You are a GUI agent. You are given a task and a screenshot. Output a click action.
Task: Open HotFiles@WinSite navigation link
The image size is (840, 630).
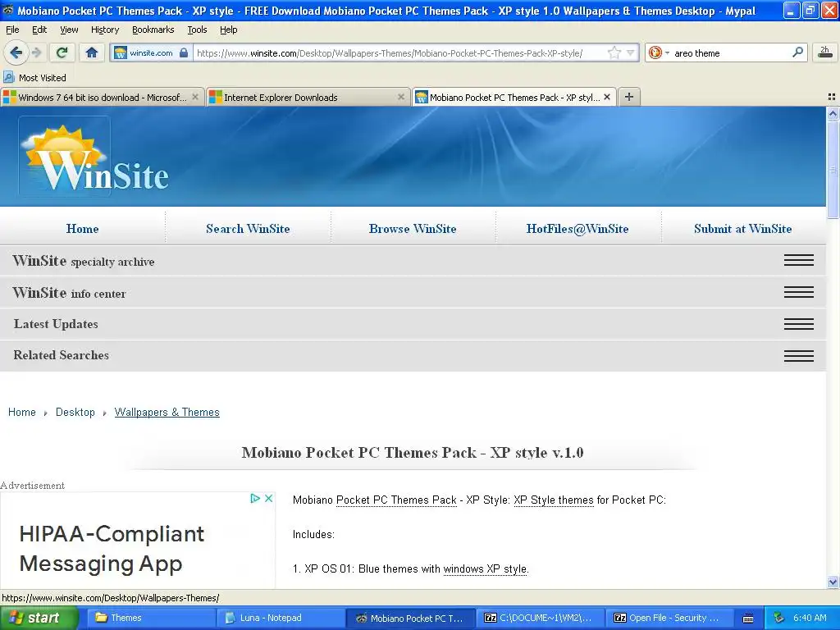pyautogui.click(x=577, y=229)
